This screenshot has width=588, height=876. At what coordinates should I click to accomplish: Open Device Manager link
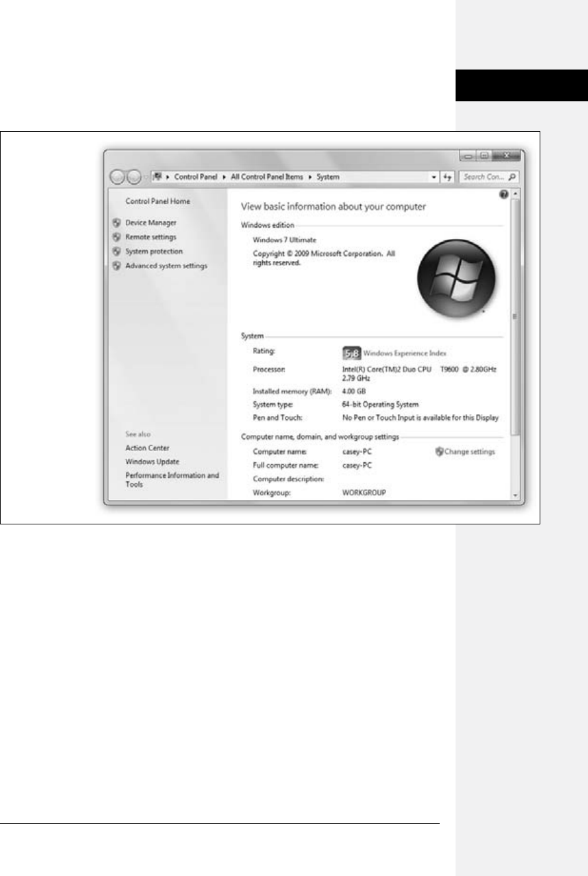[x=151, y=223]
